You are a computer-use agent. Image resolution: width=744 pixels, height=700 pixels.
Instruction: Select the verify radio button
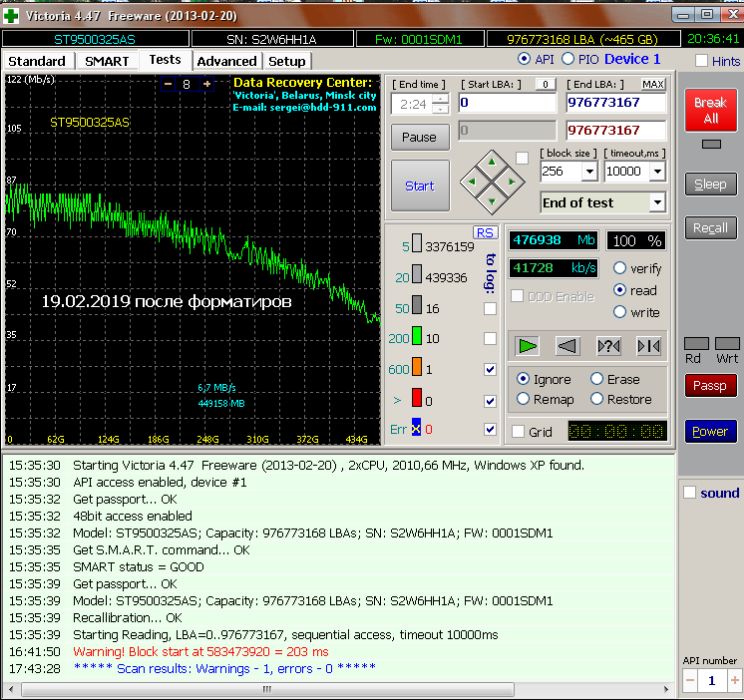click(x=620, y=269)
